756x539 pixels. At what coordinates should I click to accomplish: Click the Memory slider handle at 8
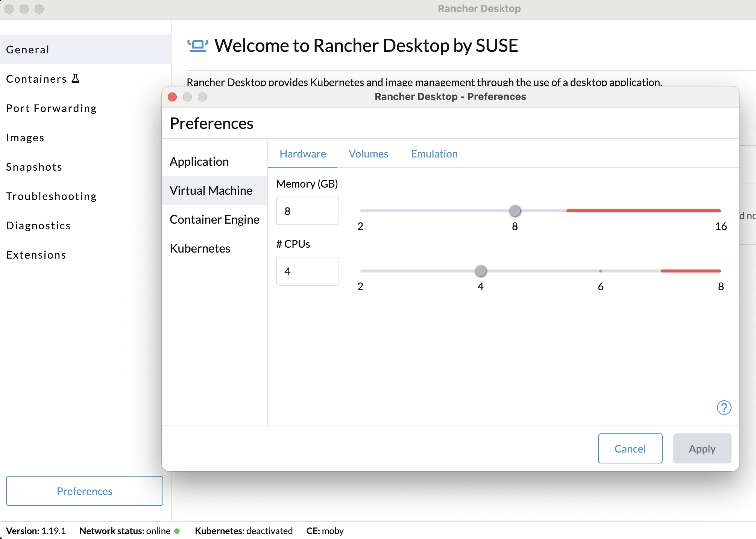[515, 211]
